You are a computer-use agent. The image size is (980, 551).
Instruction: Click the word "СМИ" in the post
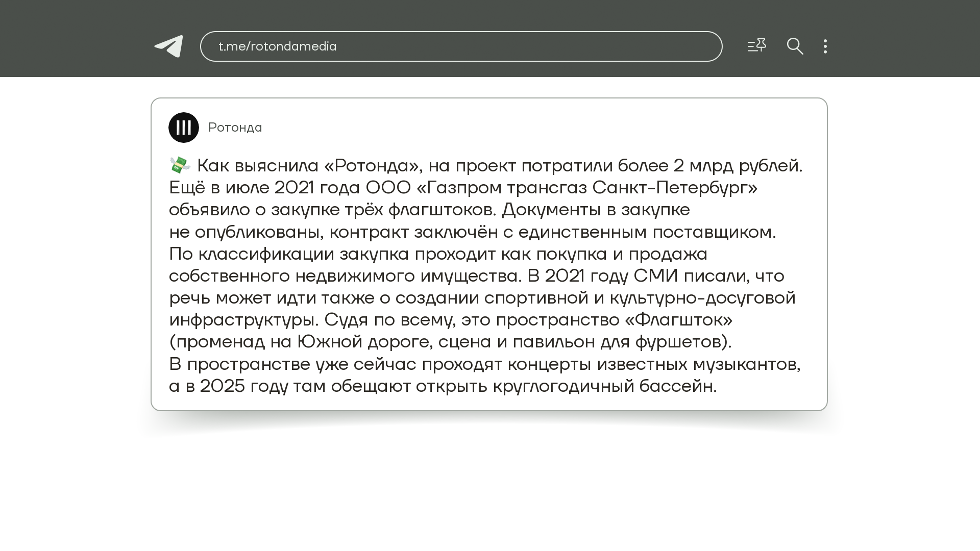click(655, 276)
